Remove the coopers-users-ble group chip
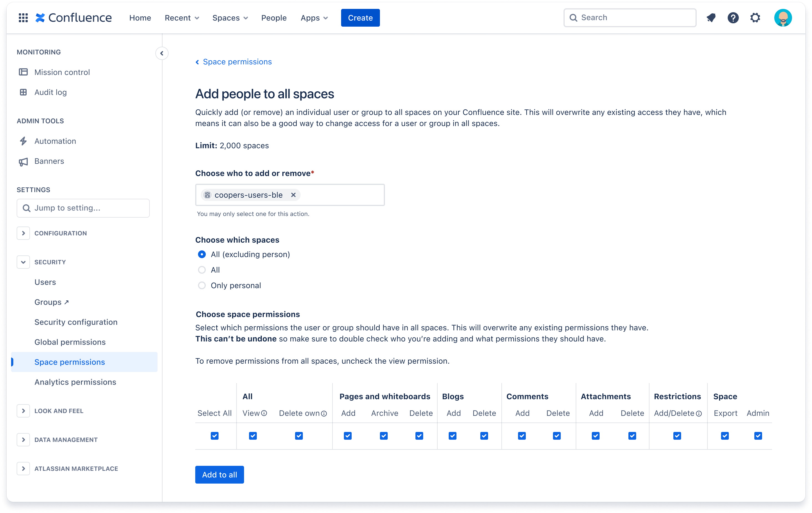 (293, 195)
